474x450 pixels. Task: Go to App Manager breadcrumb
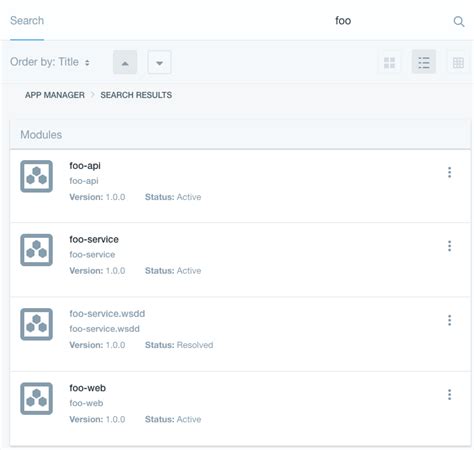(55, 95)
